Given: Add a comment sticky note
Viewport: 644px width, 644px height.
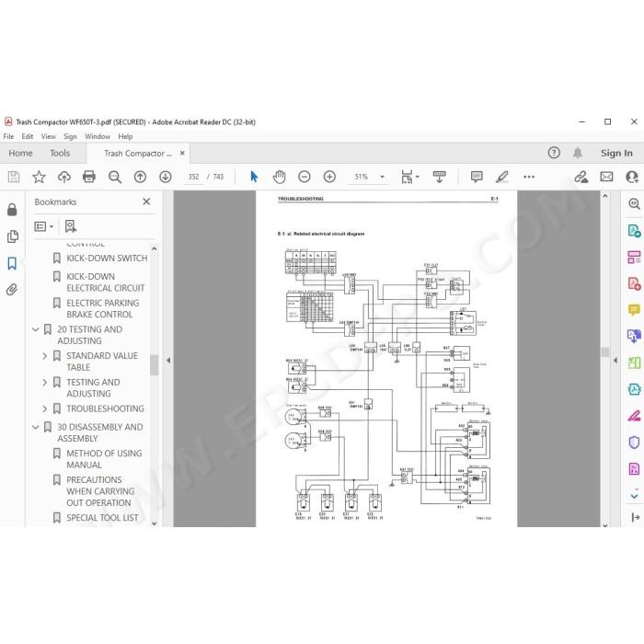Looking at the screenshot, I should [x=477, y=177].
